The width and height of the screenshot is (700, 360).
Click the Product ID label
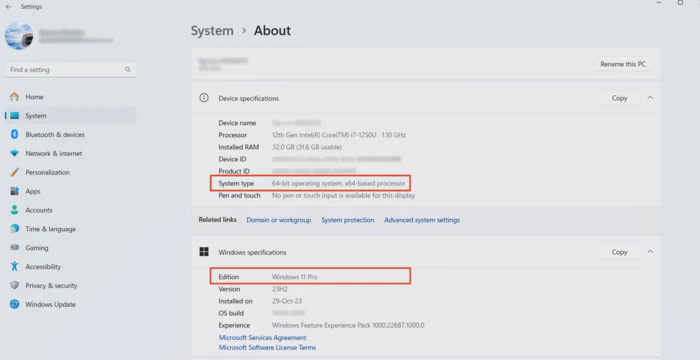tap(234, 171)
